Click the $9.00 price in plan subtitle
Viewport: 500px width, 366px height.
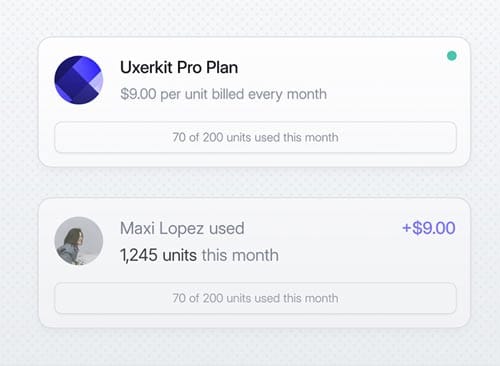click(x=138, y=94)
